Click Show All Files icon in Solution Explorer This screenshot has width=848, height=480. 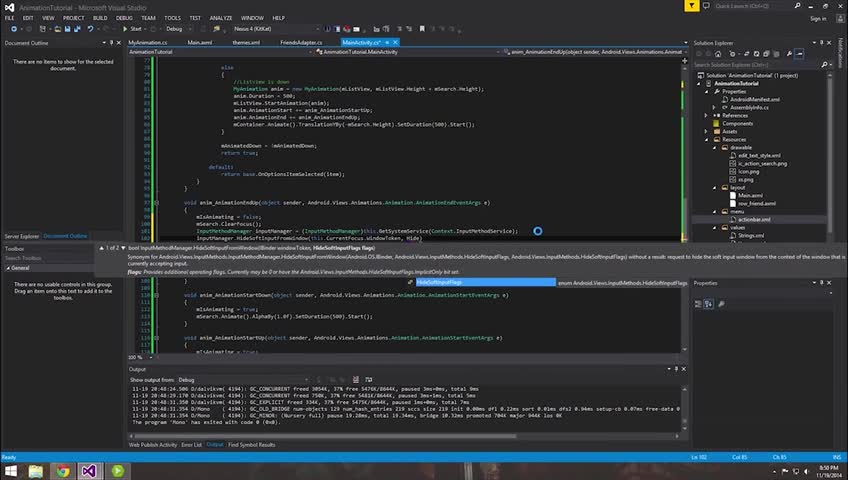click(x=776, y=54)
